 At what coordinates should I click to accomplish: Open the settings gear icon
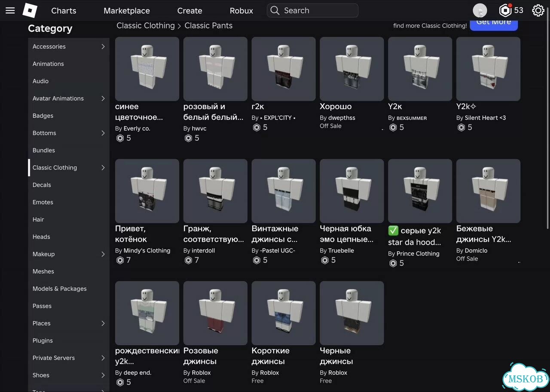538,10
